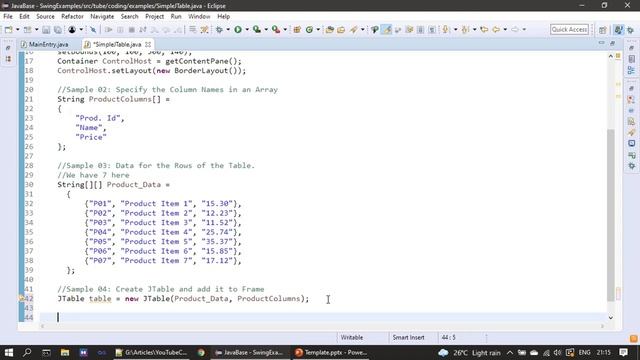This screenshot has width=640, height=360.
Task: Click the horizontal scrollbar of the editor
Action: pos(322,326)
